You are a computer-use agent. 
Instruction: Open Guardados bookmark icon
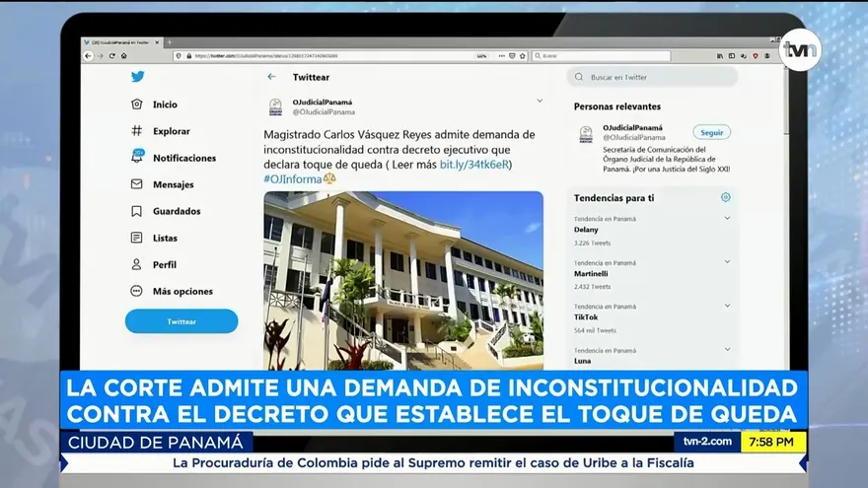[137, 211]
